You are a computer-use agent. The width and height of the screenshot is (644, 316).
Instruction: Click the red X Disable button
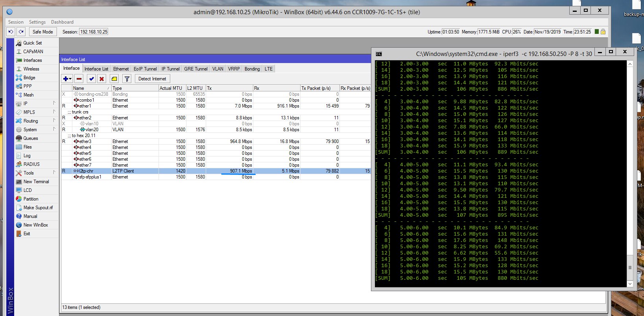click(101, 78)
